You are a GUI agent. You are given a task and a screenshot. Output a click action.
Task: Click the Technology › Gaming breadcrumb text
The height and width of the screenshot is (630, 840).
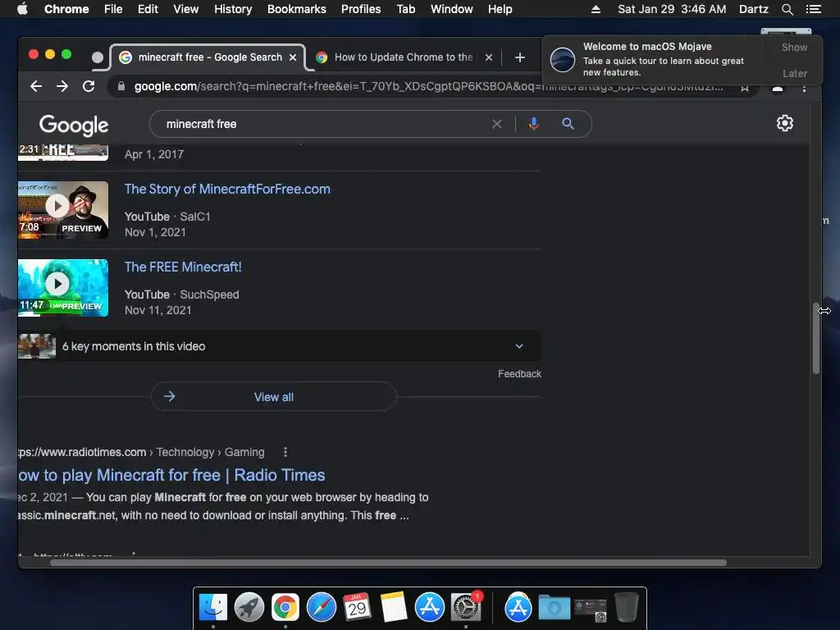coord(211,452)
